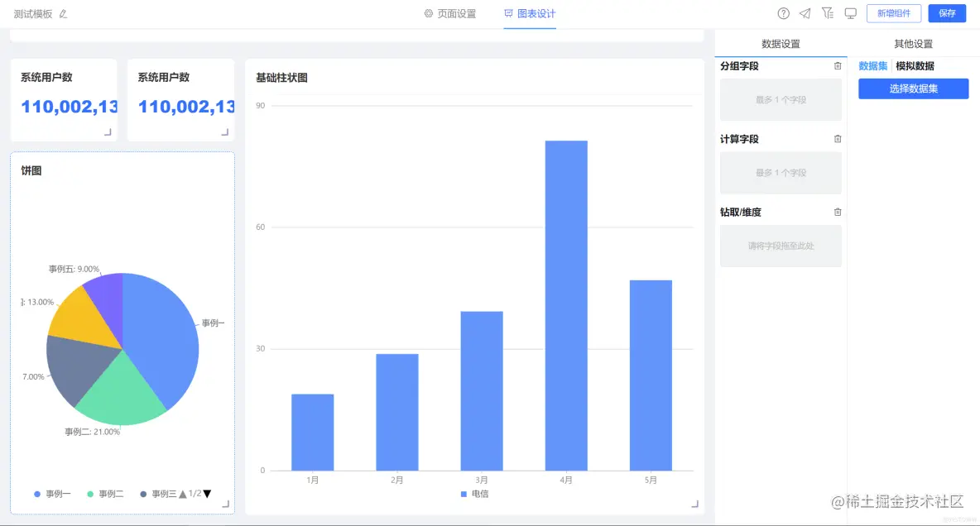Delete 分组字段 with trash icon
Image resolution: width=980 pixels, height=526 pixels.
[838, 65]
